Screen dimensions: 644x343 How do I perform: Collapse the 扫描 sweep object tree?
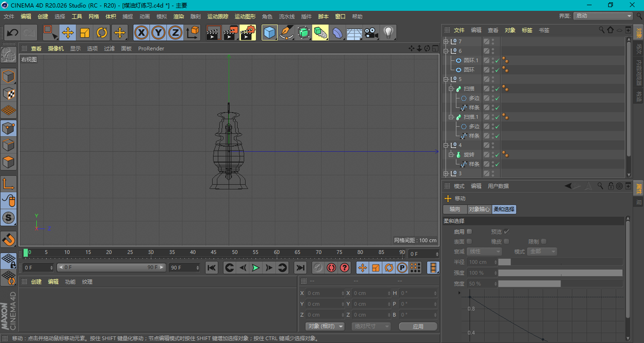coord(451,89)
